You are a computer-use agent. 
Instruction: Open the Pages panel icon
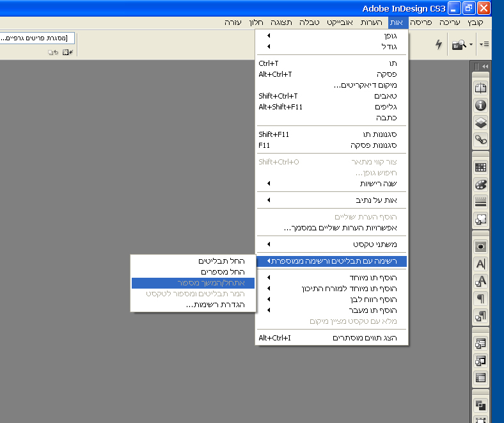point(480,88)
